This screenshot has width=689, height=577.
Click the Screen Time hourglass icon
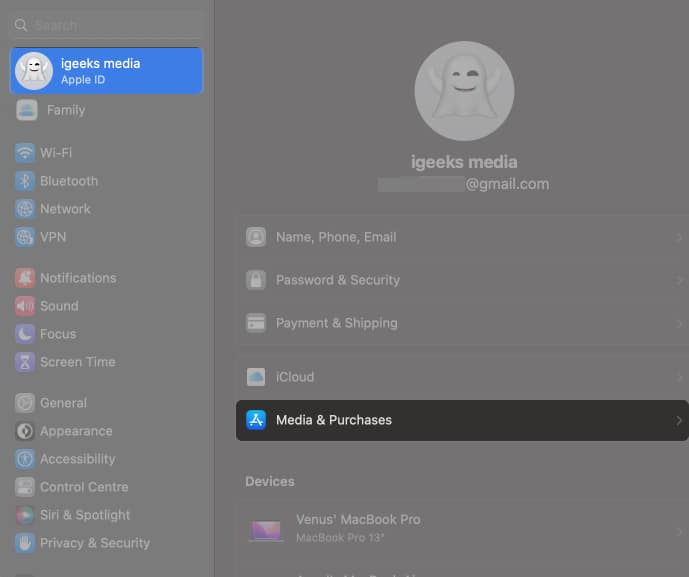[25, 362]
